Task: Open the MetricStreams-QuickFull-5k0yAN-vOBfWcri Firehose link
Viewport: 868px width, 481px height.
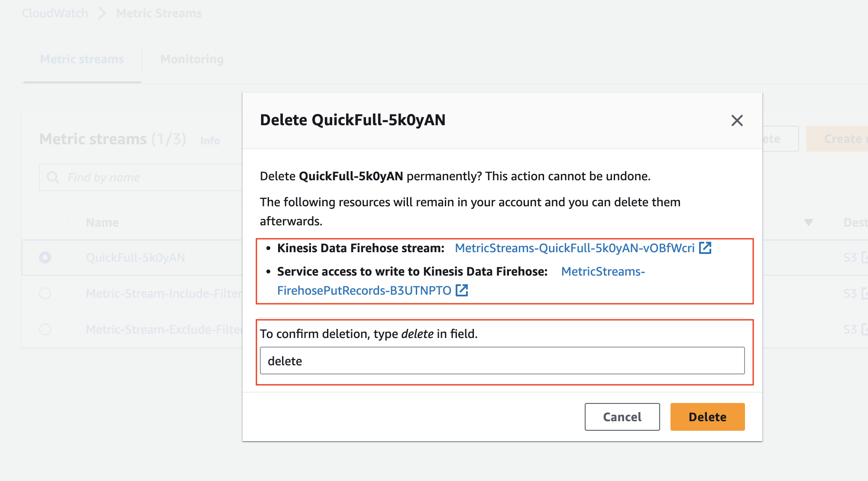Action: coord(574,248)
